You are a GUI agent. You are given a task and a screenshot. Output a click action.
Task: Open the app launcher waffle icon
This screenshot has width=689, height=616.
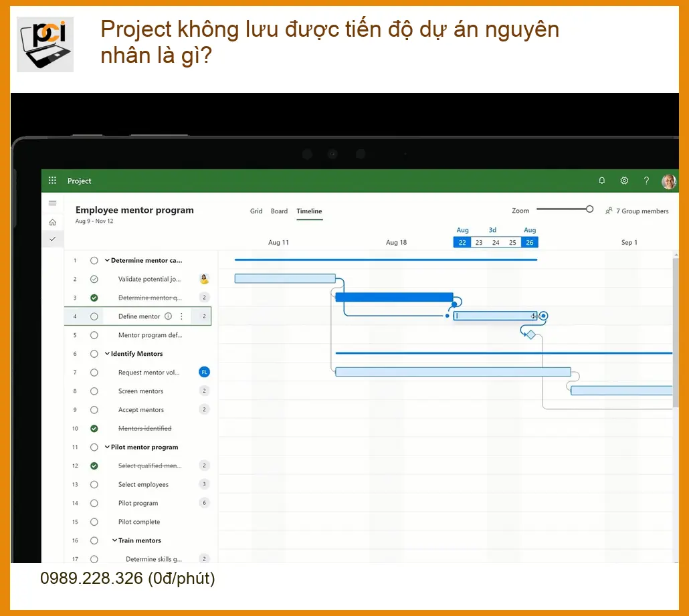pyautogui.click(x=52, y=181)
